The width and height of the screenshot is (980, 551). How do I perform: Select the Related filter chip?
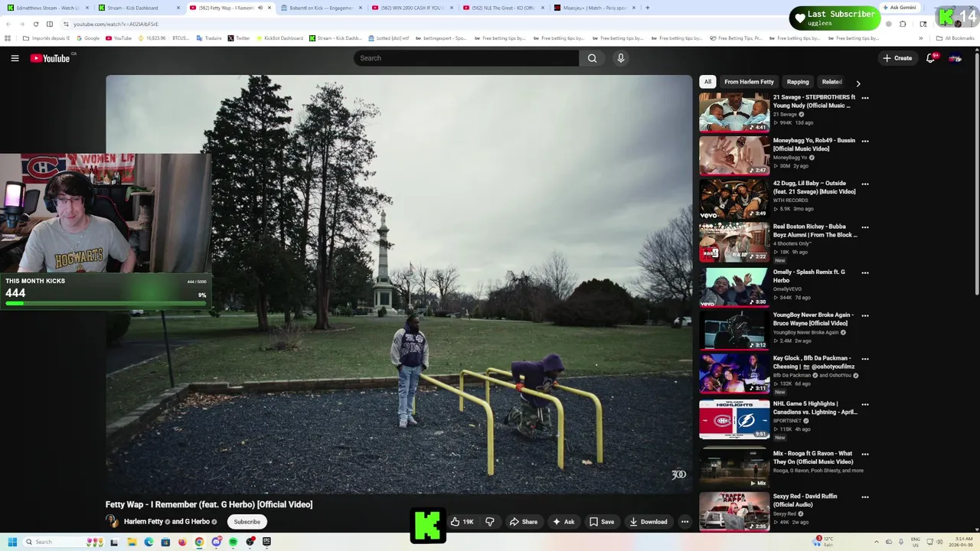click(x=831, y=82)
